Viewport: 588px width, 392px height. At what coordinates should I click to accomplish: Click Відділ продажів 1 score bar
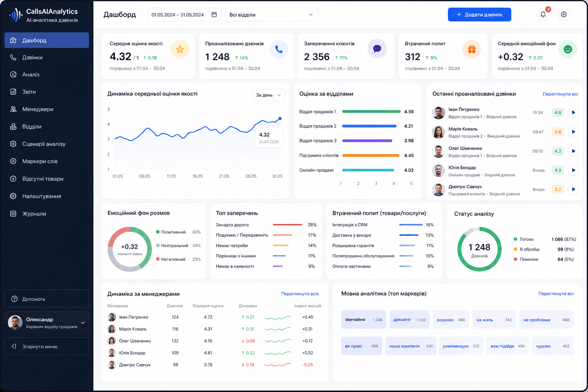click(x=371, y=112)
